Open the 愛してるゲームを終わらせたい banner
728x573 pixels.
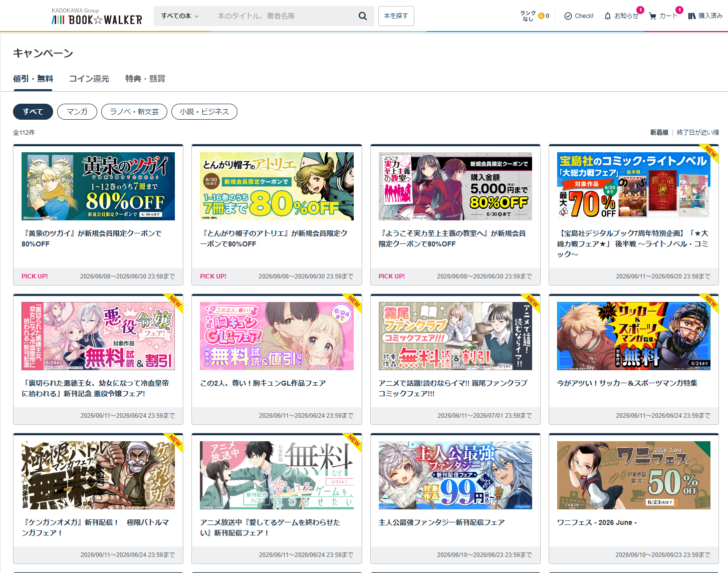(x=277, y=475)
